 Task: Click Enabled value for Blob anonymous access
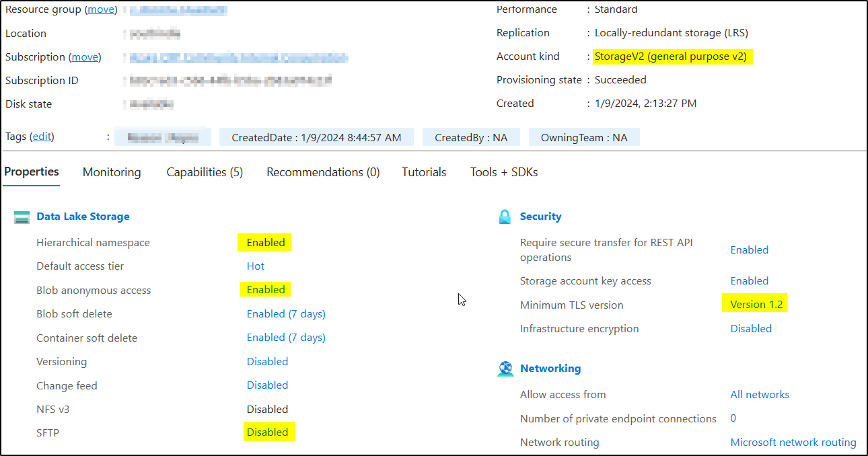click(266, 290)
